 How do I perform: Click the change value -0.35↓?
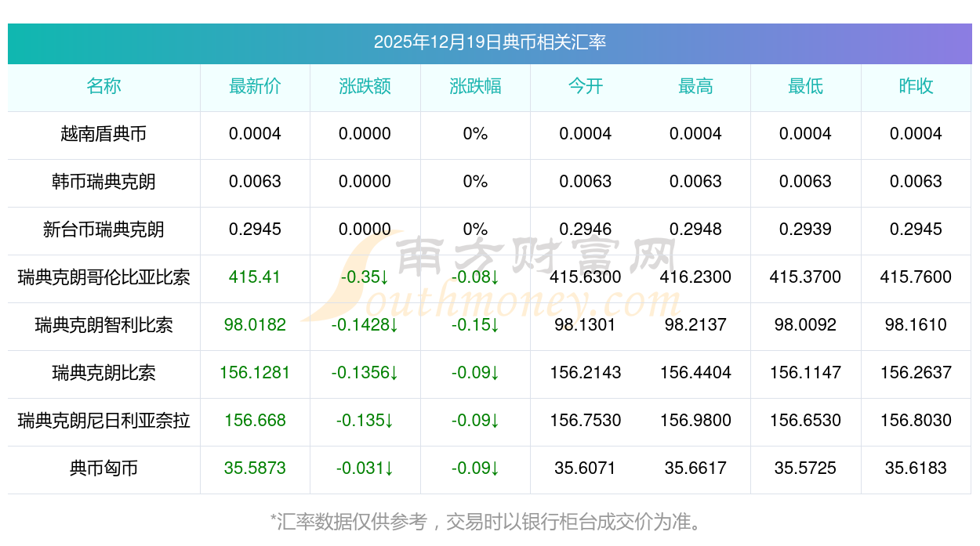[365, 277]
